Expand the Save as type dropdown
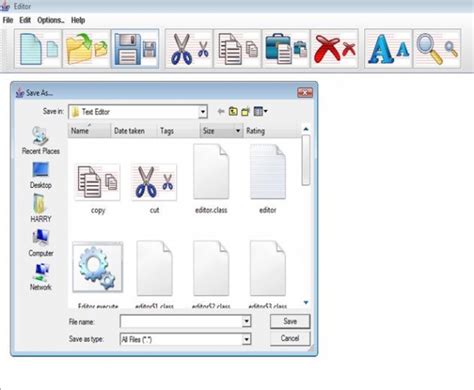The image size is (474, 390). click(246, 339)
